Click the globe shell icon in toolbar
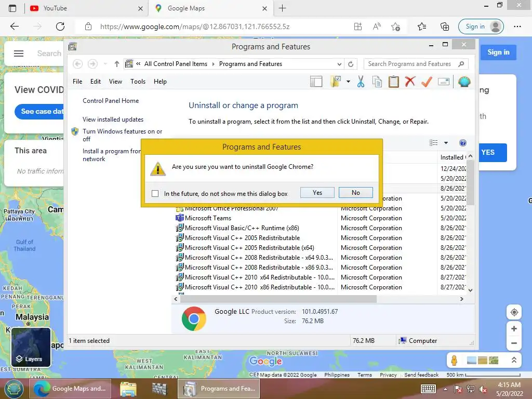532x399 pixels. 464,82
